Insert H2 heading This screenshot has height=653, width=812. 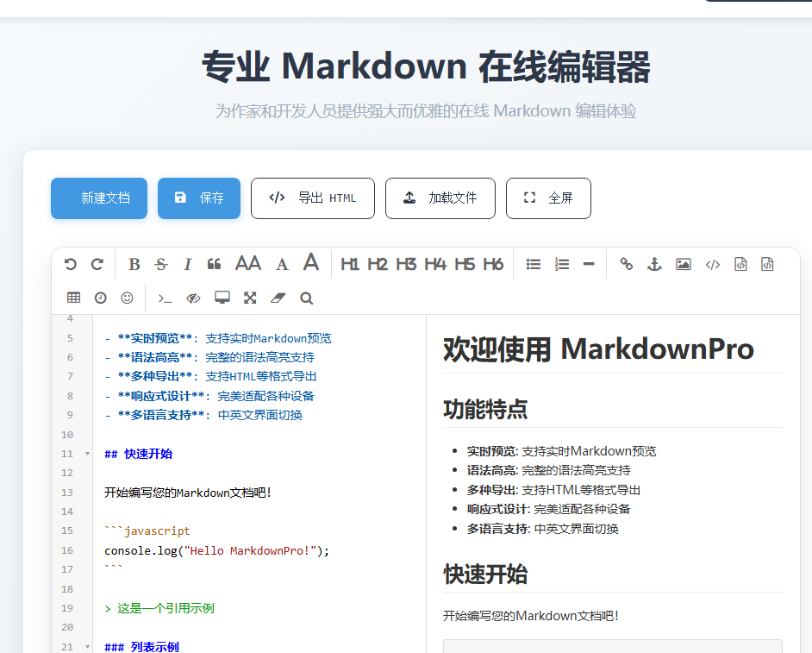click(378, 264)
